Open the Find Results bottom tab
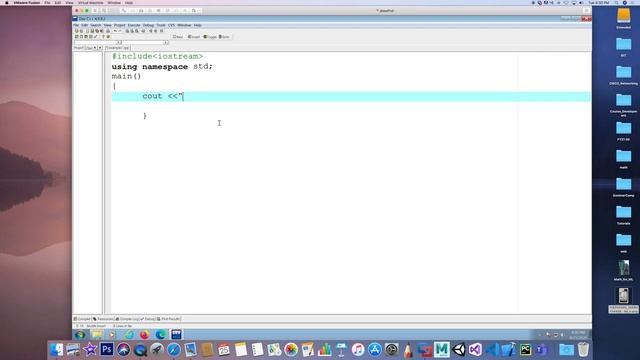Viewport: 640px width, 360px height. [x=169, y=319]
